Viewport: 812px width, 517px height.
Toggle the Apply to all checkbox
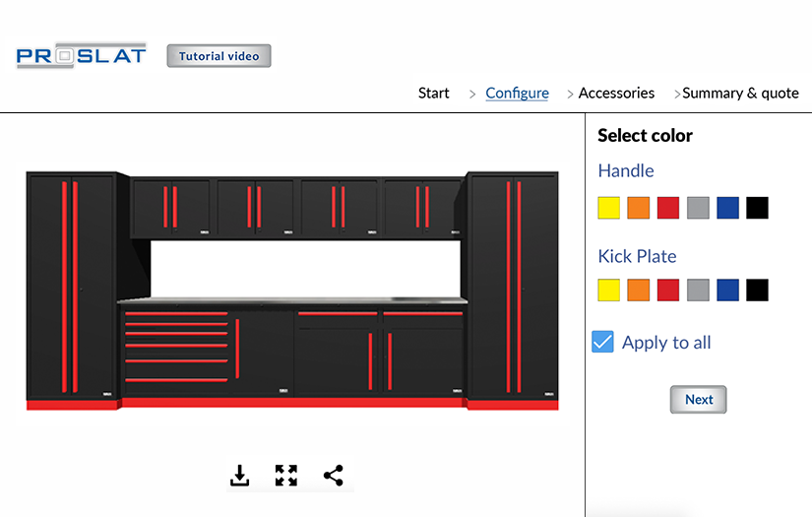click(602, 342)
